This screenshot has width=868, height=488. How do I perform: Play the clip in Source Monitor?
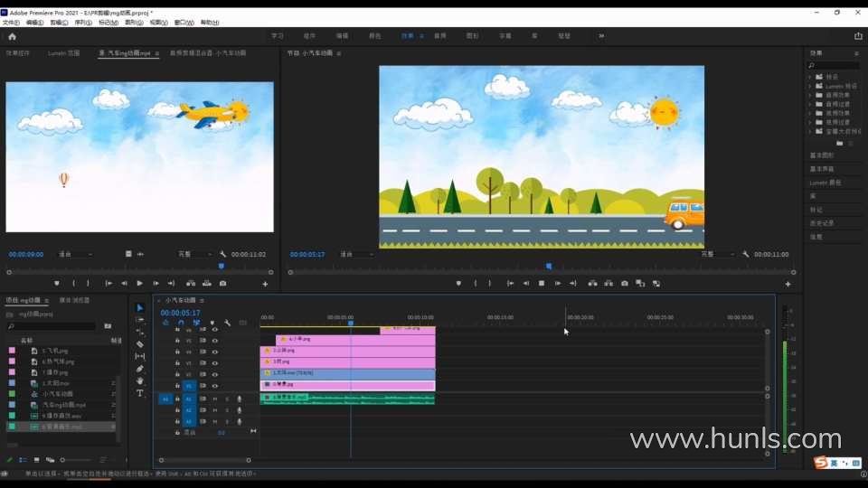pos(139,284)
